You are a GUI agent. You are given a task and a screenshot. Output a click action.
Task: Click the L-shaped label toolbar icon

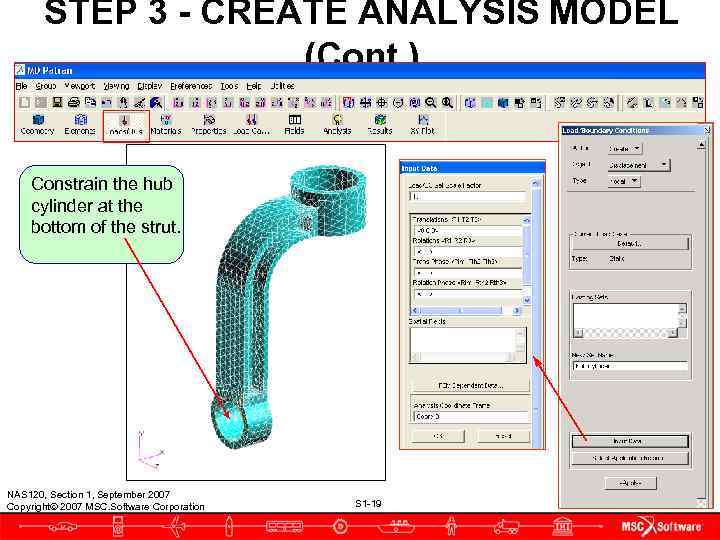(x=648, y=102)
